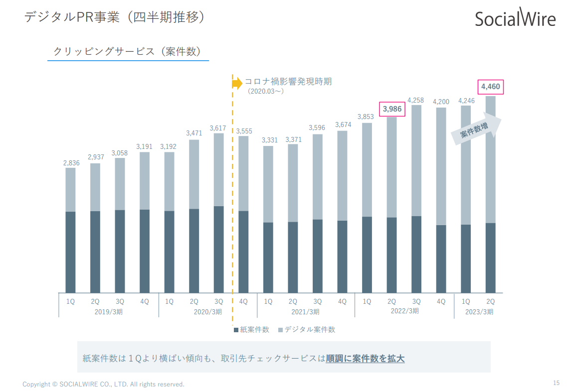This screenshot has width=567, height=392.
Task: Click the dark paper segment of the 2,836 bar
Action: click(70, 252)
